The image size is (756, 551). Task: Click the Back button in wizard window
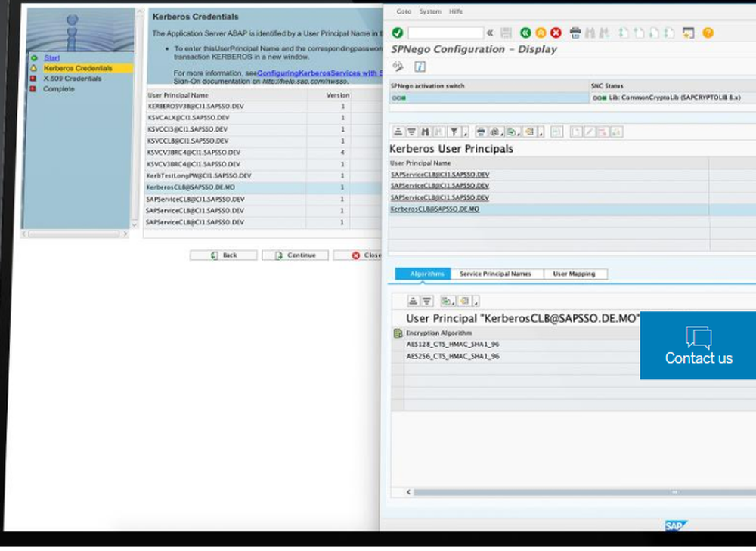(223, 255)
